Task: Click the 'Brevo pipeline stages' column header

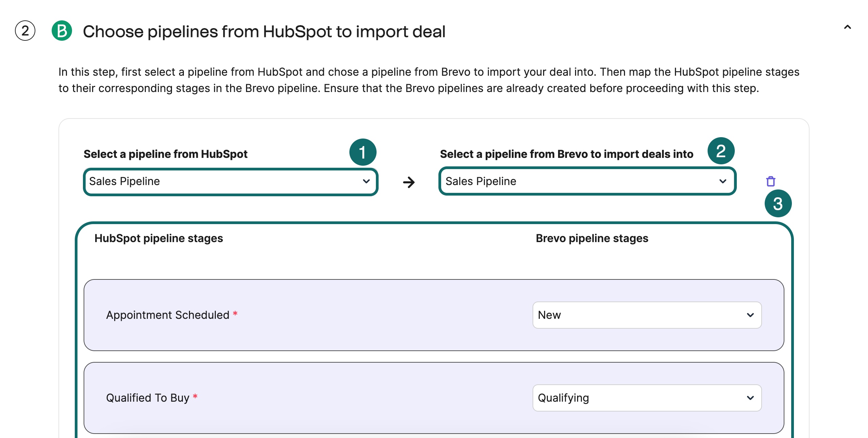Action: click(x=591, y=238)
